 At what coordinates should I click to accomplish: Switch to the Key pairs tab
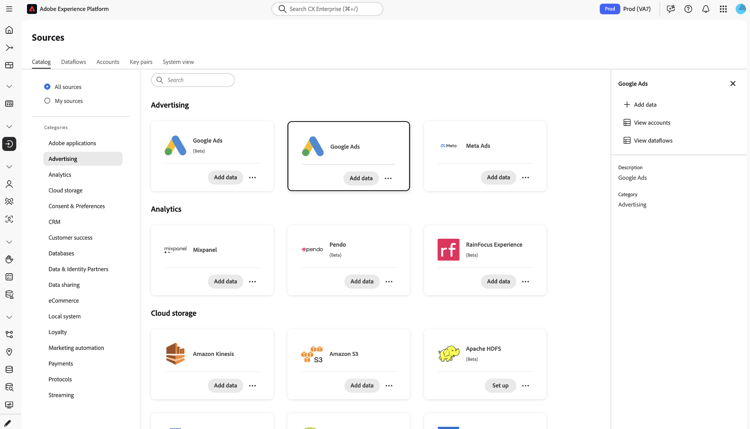point(141,62)
